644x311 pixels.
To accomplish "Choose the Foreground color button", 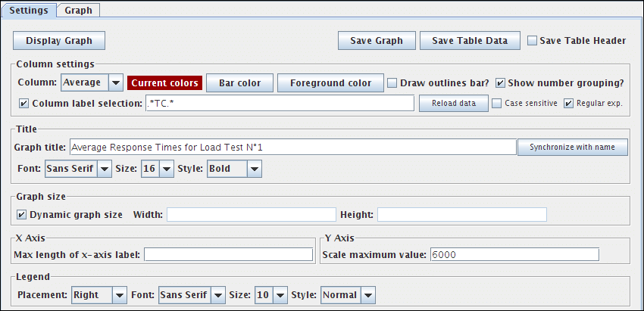I will click(x=330, y=82).
